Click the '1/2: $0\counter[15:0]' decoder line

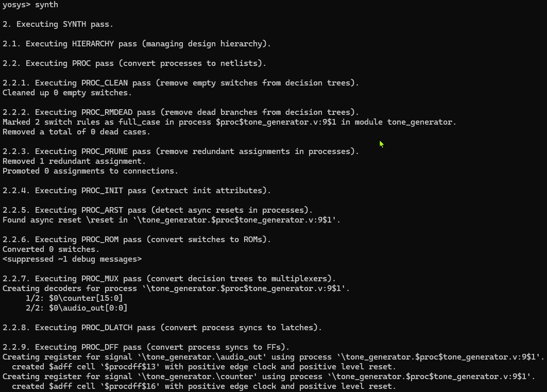click(x=74, y=298)
